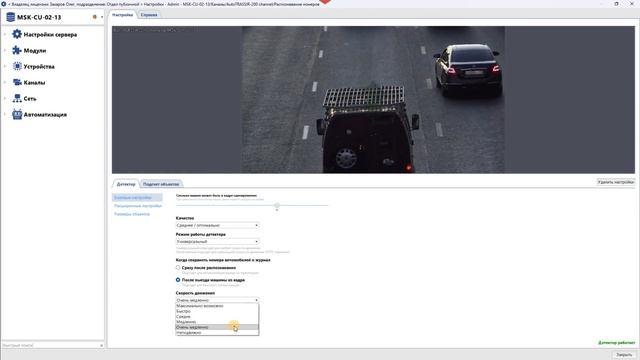Switch to the Настройки tab
Viewport: 640px width, 360px height.
coord(122,15)
